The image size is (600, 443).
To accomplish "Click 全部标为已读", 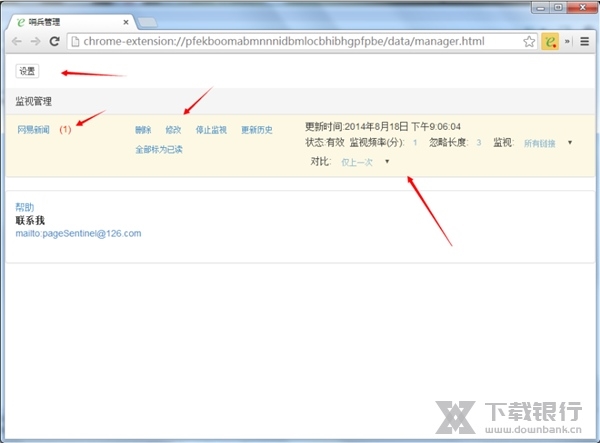I will click(x=159, y=149).
